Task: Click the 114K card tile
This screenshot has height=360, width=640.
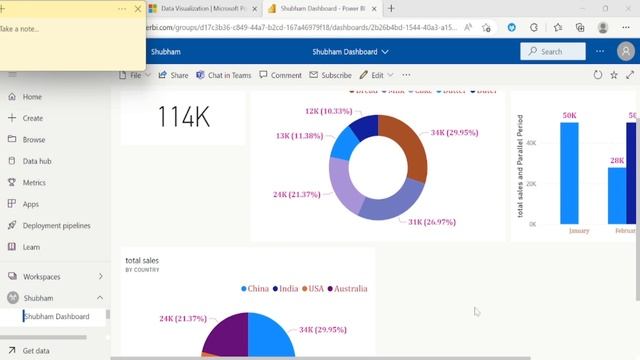Action: pyautogui.click(x=183, y=118)
